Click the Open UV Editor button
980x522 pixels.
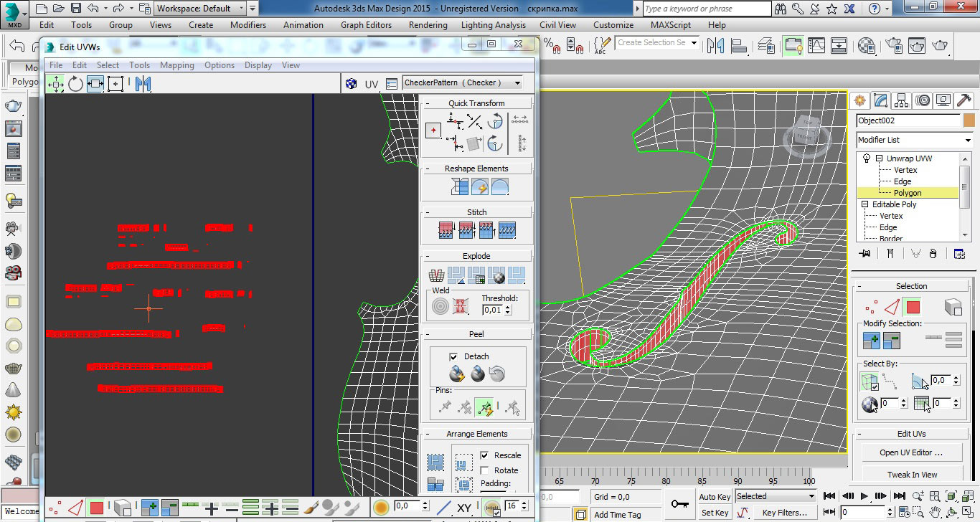(x=911, y=452)
